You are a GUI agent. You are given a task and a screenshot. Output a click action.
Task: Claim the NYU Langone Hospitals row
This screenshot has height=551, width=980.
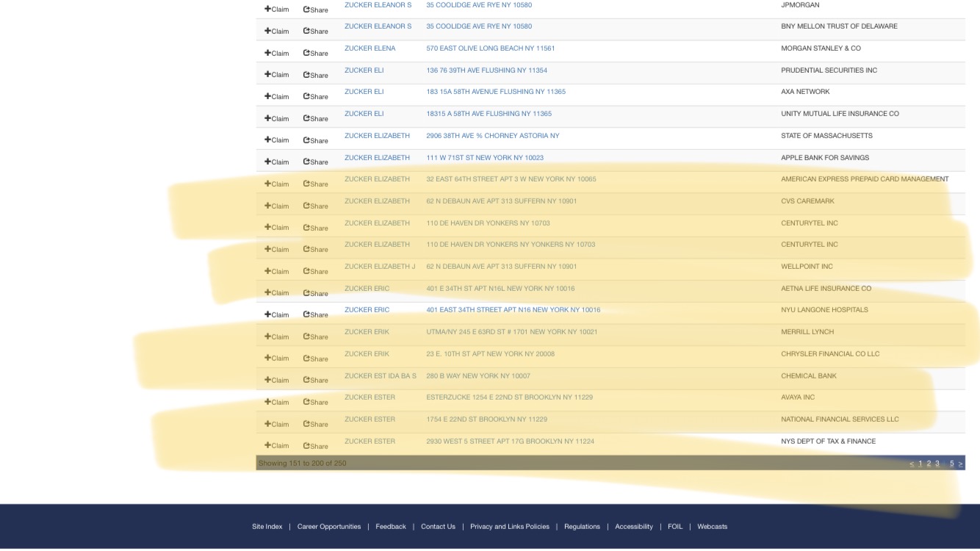pyautogui.click(x=277, y=314)
